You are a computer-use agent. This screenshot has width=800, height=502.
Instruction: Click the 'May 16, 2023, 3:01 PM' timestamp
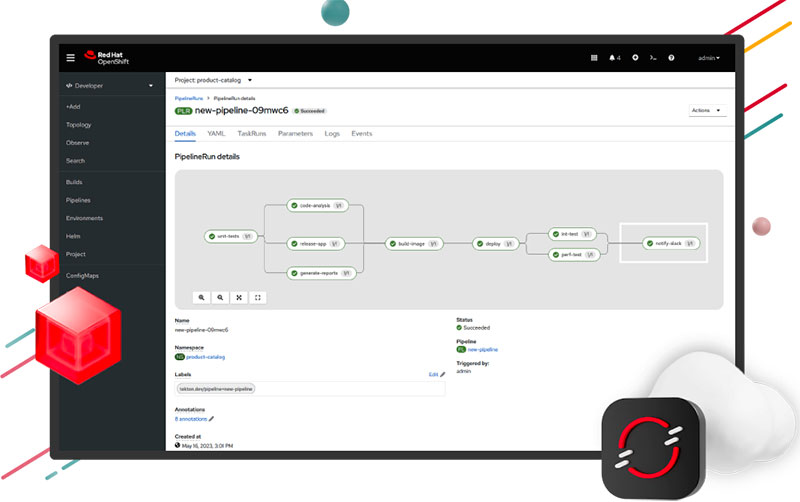click(x=207, y=446)
